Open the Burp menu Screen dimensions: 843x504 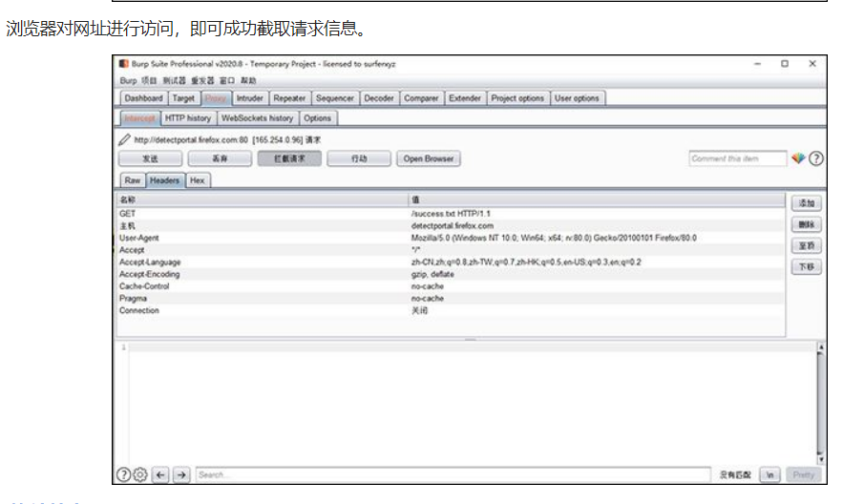pos(128,80)
